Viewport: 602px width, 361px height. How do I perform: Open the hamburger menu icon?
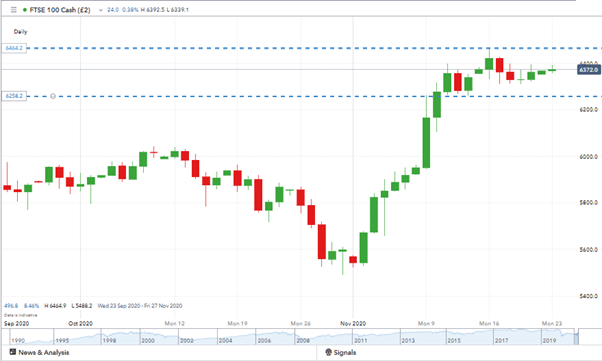tap(14, 10)
